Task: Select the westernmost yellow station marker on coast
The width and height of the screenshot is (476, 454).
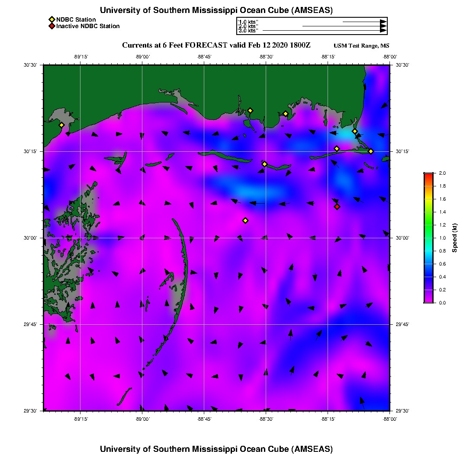Action: [x=61, y=125]
